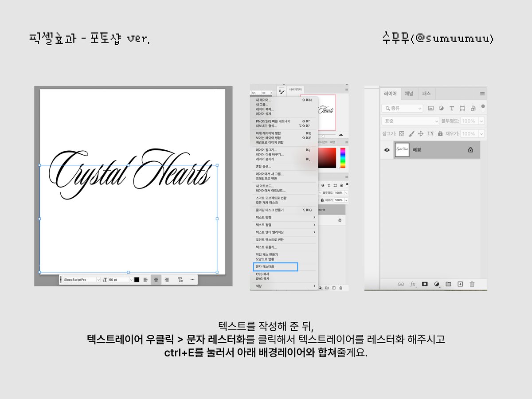
Task: Open the 종류 filter type dropdown
Action: pyautogui.click(x=403, y=108)
